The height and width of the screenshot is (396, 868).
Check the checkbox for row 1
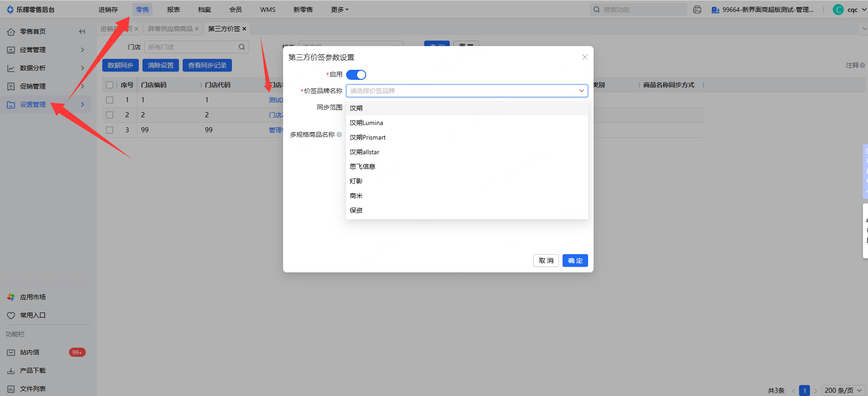pos(110,100)
